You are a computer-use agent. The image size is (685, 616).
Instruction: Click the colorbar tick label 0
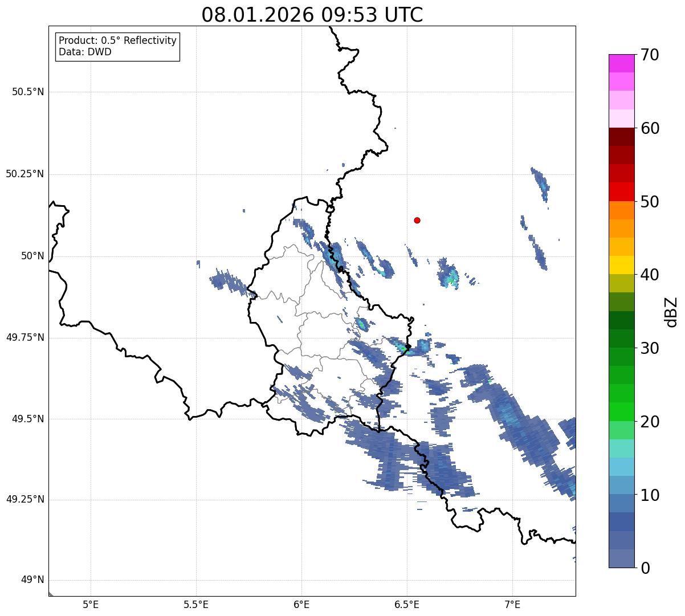click(x=645, y=568)
